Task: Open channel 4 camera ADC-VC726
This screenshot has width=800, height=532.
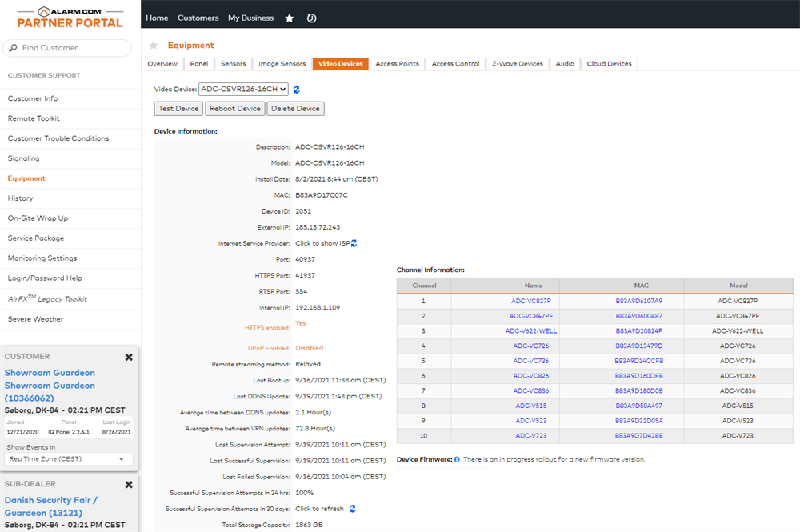Action: click(531, 346)
